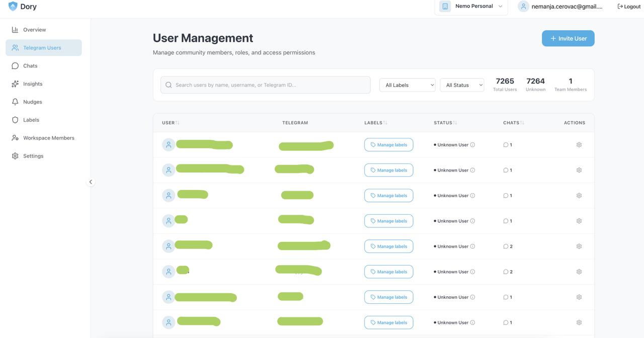Click the account avatar icon beside email
Image resolution: width=644 pixels, height=338 pixels.
click(523, 7)
